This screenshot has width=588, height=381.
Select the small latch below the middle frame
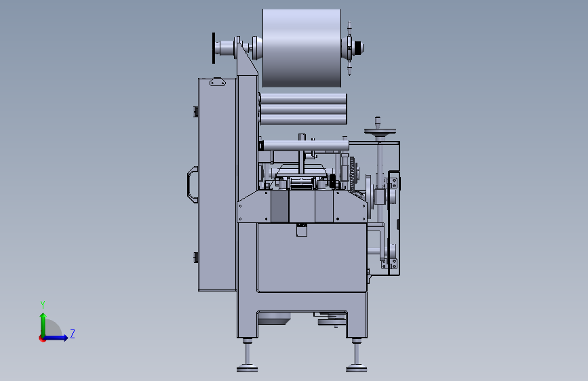click(x=302, y=230)
